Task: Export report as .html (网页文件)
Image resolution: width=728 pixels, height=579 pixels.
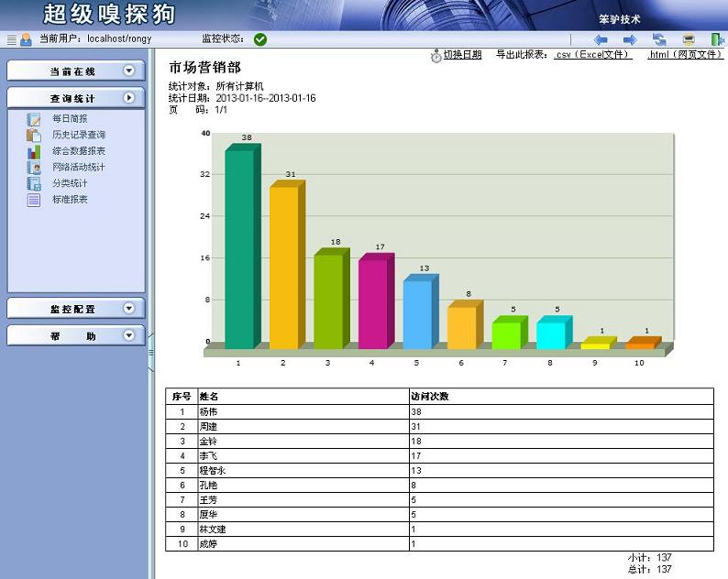Action: (x=684, y=55)
